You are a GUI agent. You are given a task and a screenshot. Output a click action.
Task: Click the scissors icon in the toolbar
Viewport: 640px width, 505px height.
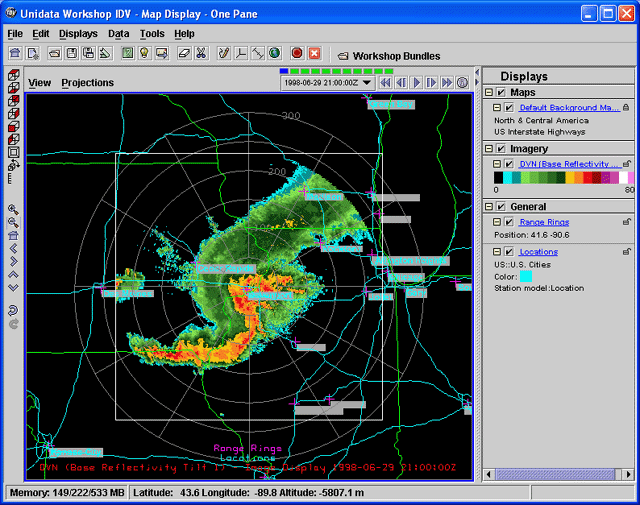click(x=200, y=53)
